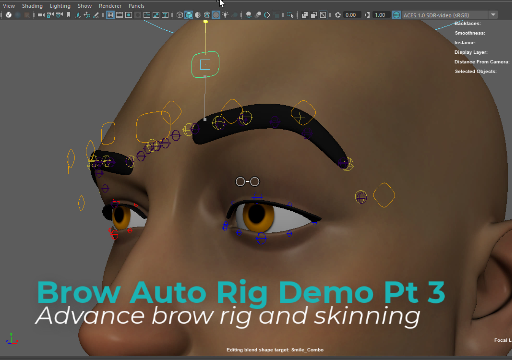
Task: Select the double-circle control between brows
Action: click(247, 182)
